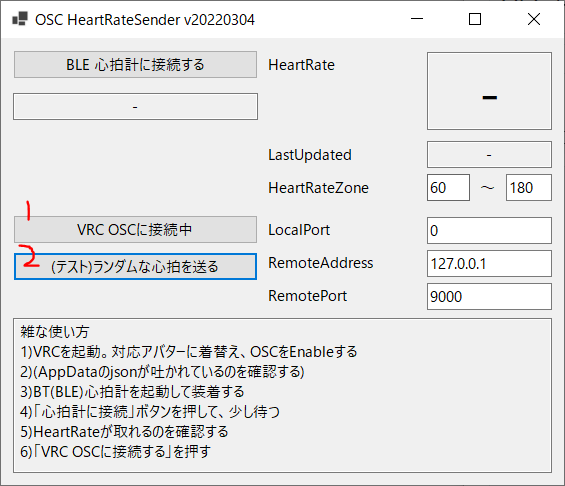Minimize the OSC HeartRateSender window
Image resolution: width=565 pixels, height=486 pixels.
click(417, 19)
